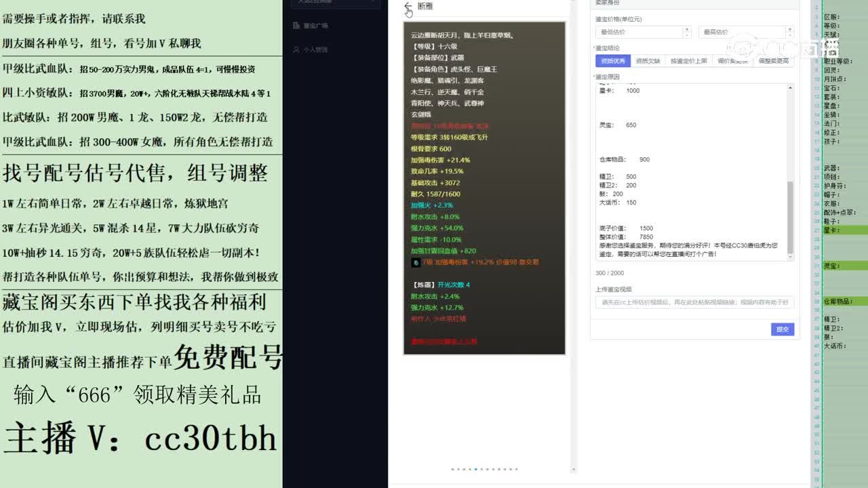Select the green 灵宝 row in right list
Screen dimensions: 868x488
tap(845, 266)
